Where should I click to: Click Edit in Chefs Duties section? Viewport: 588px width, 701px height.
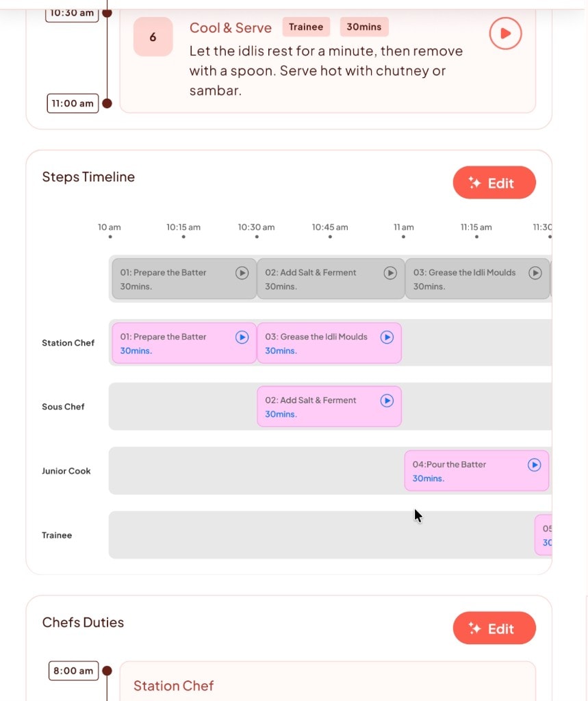click(x=494, y=628)
